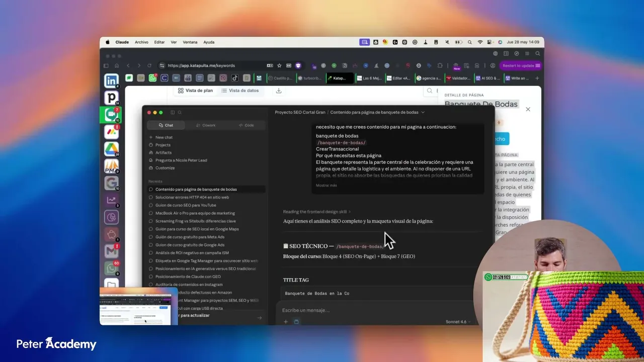Open the Katapulta browser tab
The width and height of the screenshot is (644, 362).
[x=339, y=78]
